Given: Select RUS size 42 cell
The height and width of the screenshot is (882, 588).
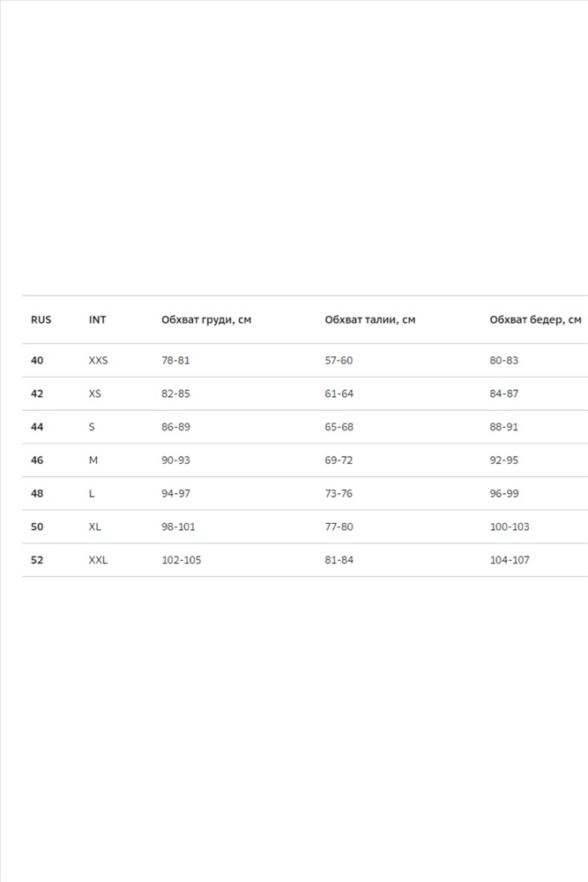Looking at the screenshot, I should pyautogui.click(x=37, y=393).
